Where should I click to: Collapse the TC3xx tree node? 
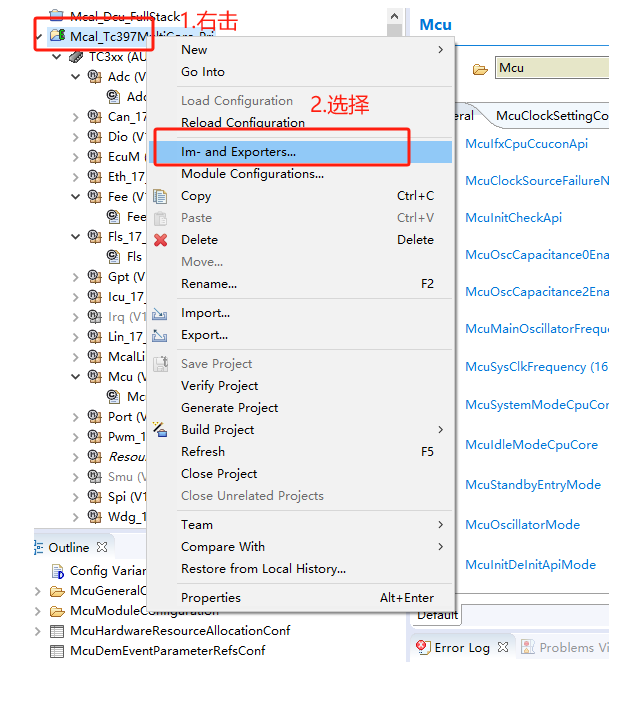[57, 57]
